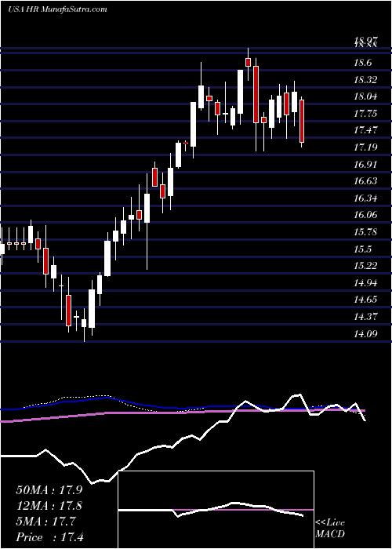392x549 pixels.
Task: Select the 15.78 price axis label
Action: pos(366,232)
